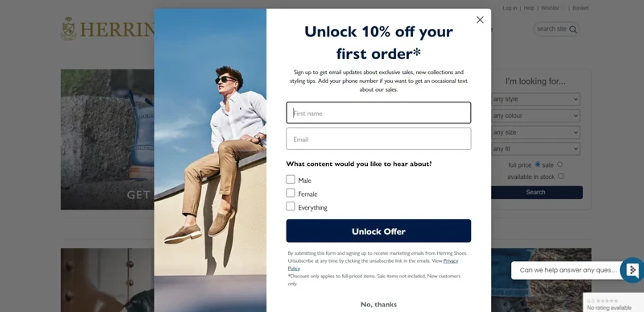Tick the Everything checkbox
644x312 pixels.
pos(291,206)
